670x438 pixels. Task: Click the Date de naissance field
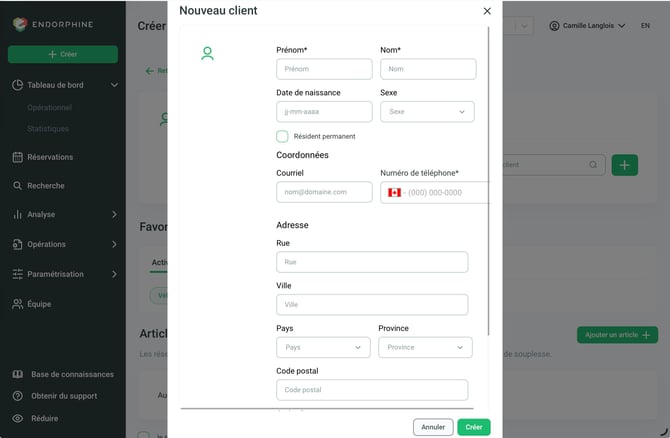pos(324,112)
